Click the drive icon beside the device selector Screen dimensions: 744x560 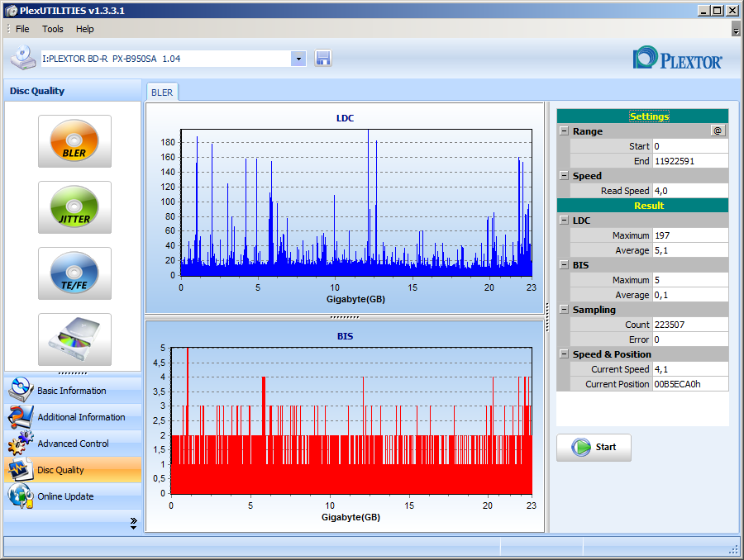23,58
